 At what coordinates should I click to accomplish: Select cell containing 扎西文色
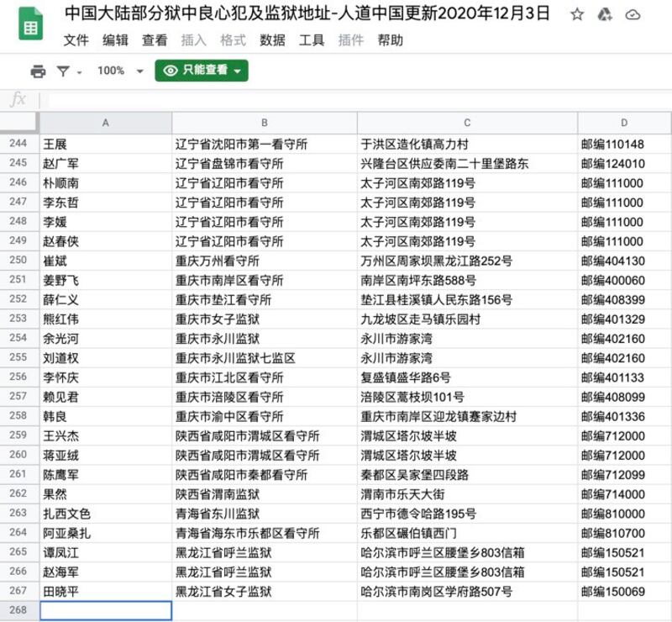point(105,514)
